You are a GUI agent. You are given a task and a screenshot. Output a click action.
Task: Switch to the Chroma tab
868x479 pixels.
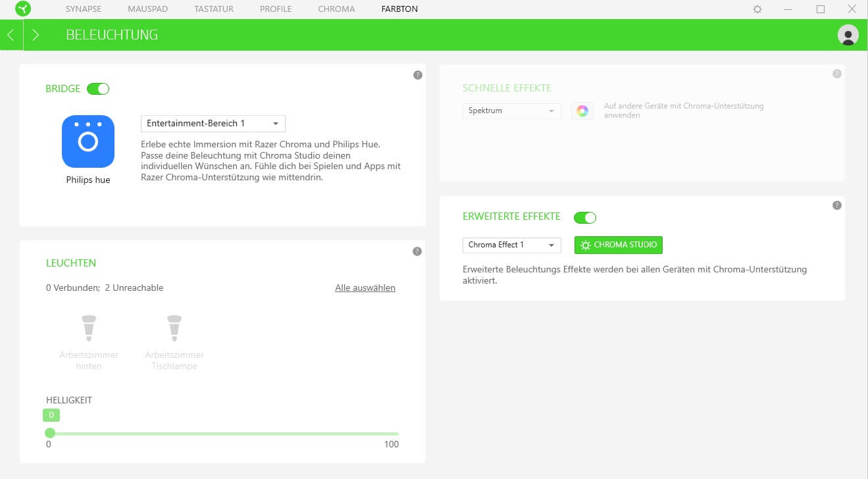[x=336, y=9]
